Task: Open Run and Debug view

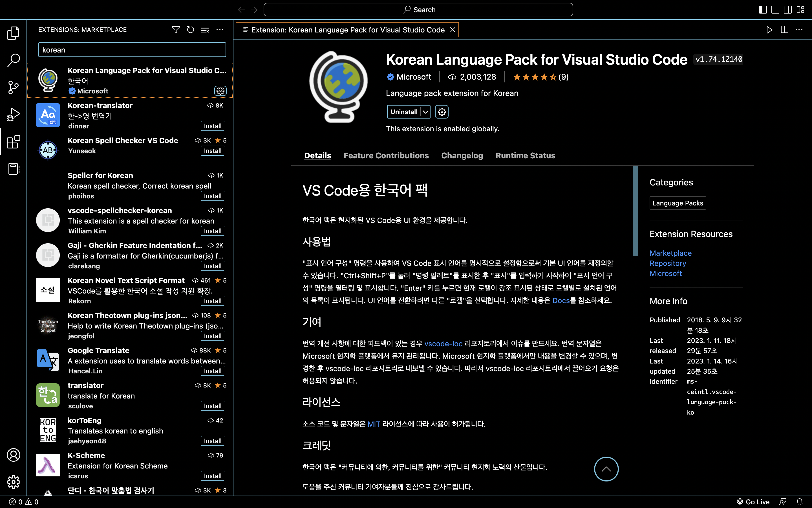Action: click(x=14, y=115)
